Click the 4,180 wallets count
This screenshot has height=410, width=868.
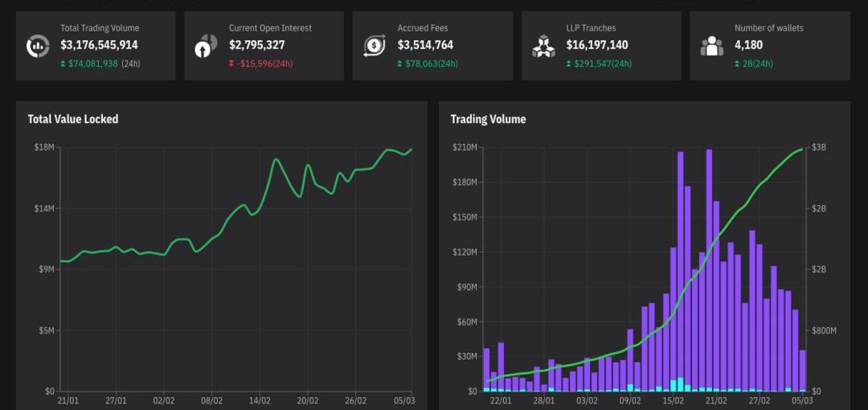(x=748, y=45)
